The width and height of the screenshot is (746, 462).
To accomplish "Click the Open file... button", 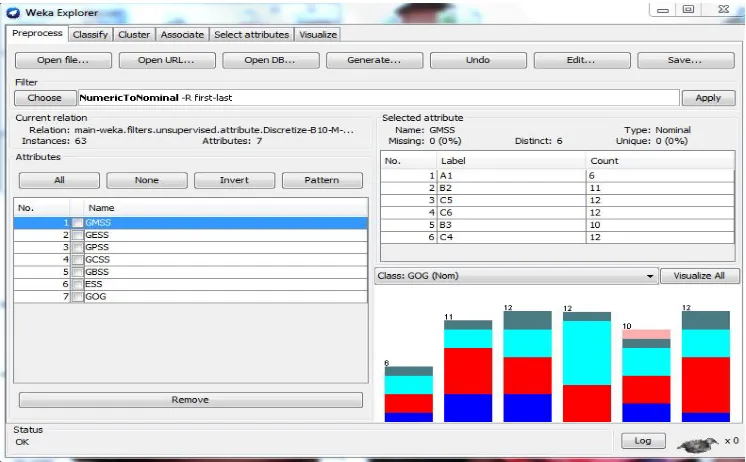I will (x=63, y=60).
